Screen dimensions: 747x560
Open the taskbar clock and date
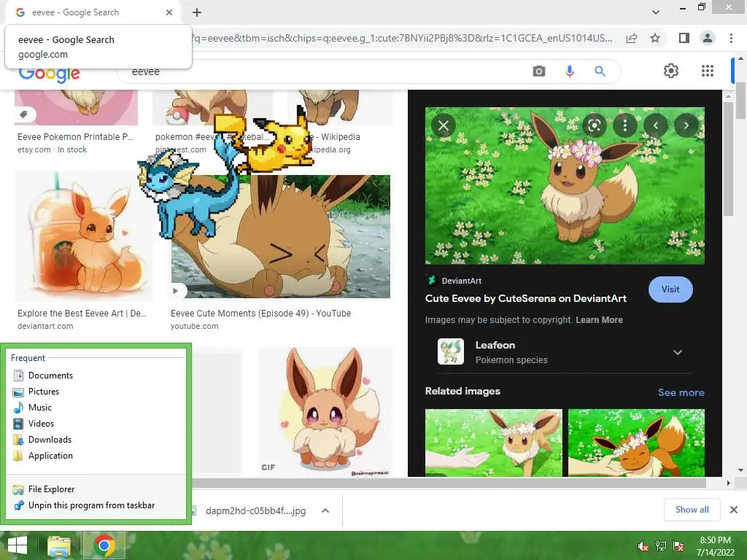point(715,546)
